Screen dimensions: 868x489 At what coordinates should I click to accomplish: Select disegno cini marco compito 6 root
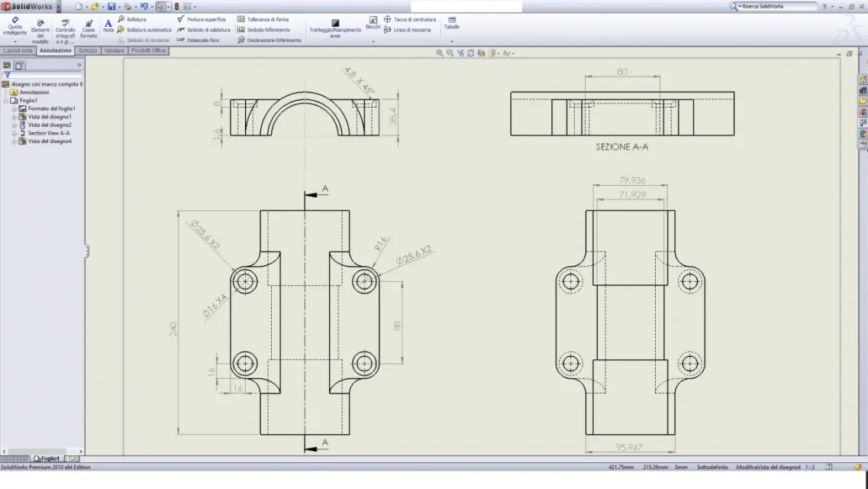(x=42, y=84)
